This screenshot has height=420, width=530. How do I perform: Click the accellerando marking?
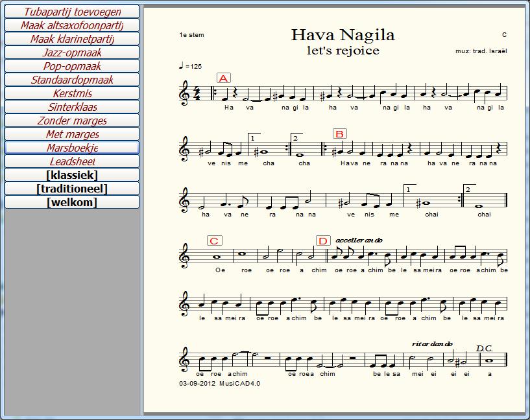pyautogui.click(x=359, y=240)
